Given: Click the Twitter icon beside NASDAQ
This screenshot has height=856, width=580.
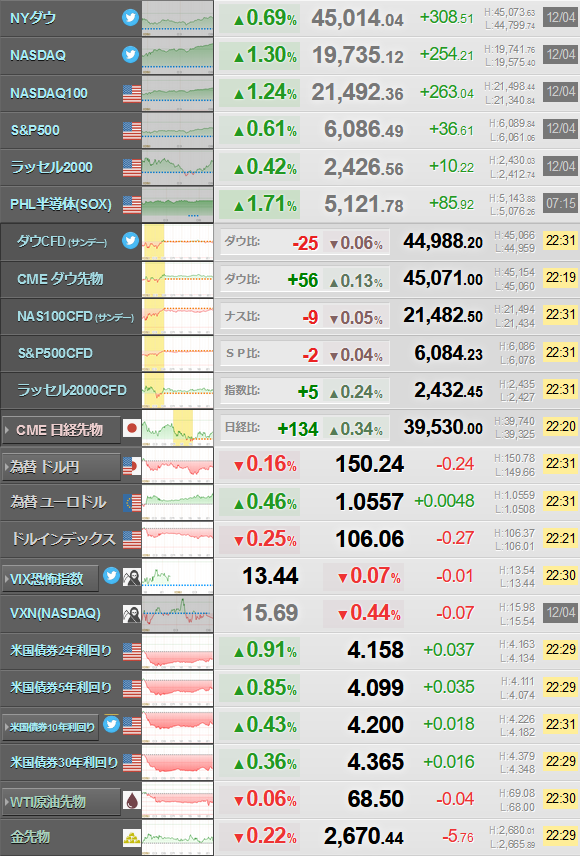Looking at the screenshot, I should (x=130, y=55).
